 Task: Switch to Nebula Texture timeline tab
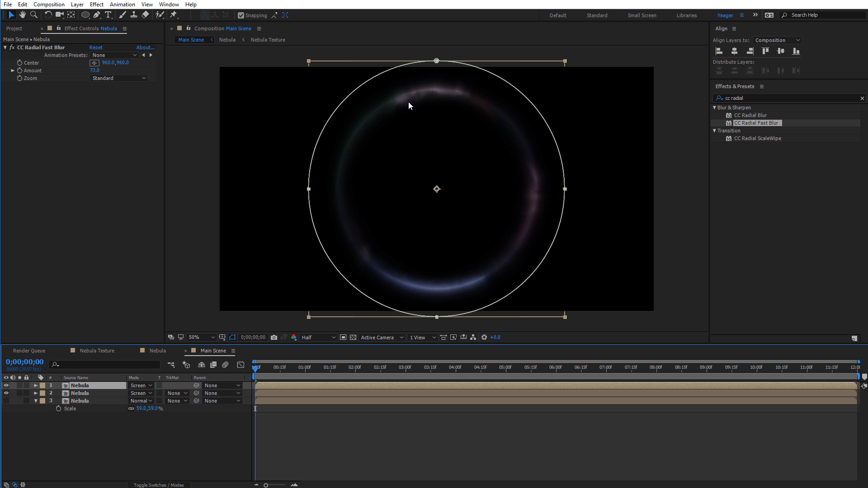tap(97, 351)
